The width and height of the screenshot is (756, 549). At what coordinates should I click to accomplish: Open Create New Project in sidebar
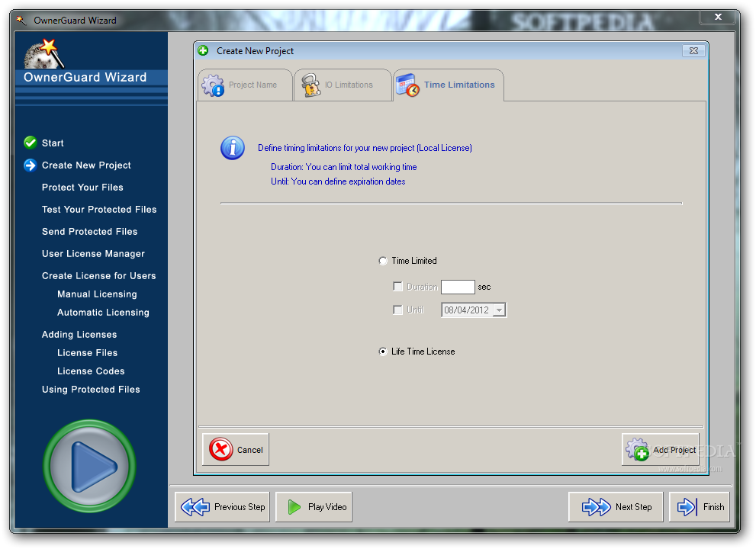[86, 165]
